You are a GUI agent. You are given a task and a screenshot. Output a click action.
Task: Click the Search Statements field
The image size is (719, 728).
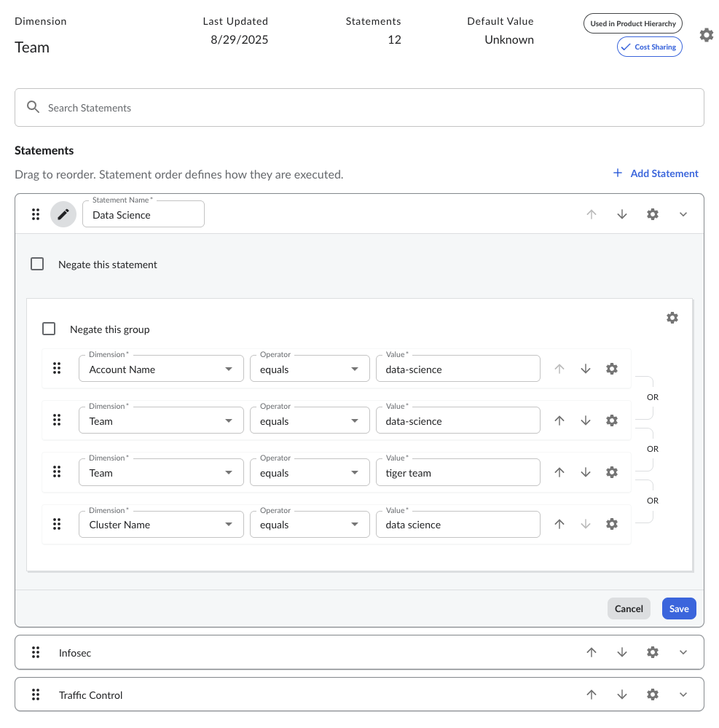(359, 108)
